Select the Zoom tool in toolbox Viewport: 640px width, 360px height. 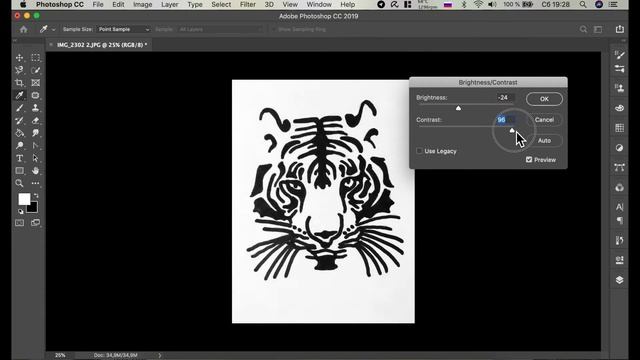tap(19, 183)
